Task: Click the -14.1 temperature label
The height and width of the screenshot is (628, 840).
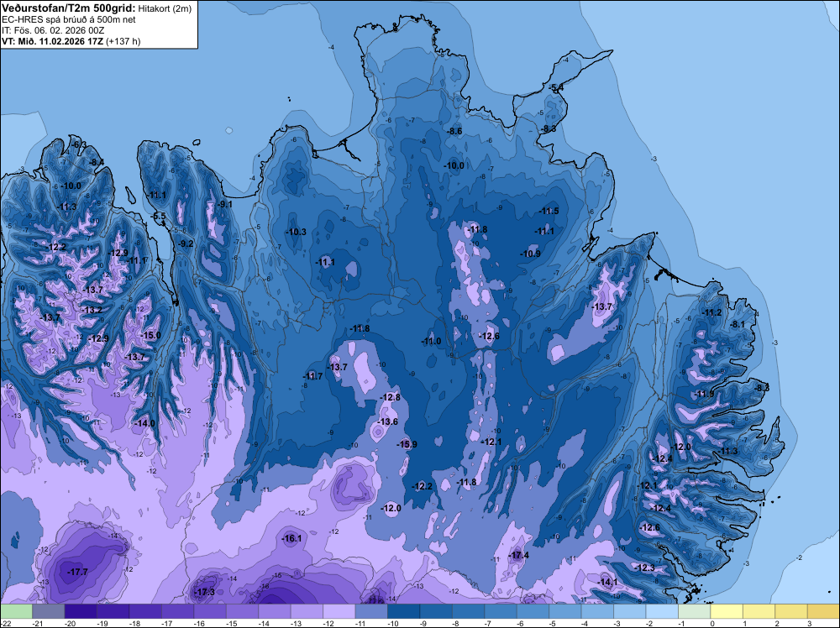Action: 607,582
